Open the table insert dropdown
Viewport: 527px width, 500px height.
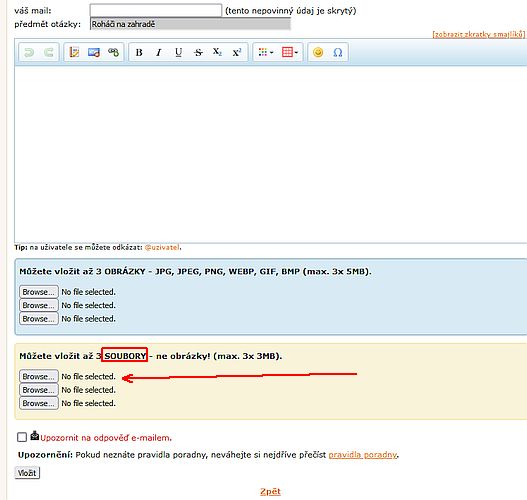tap(290, 52)
